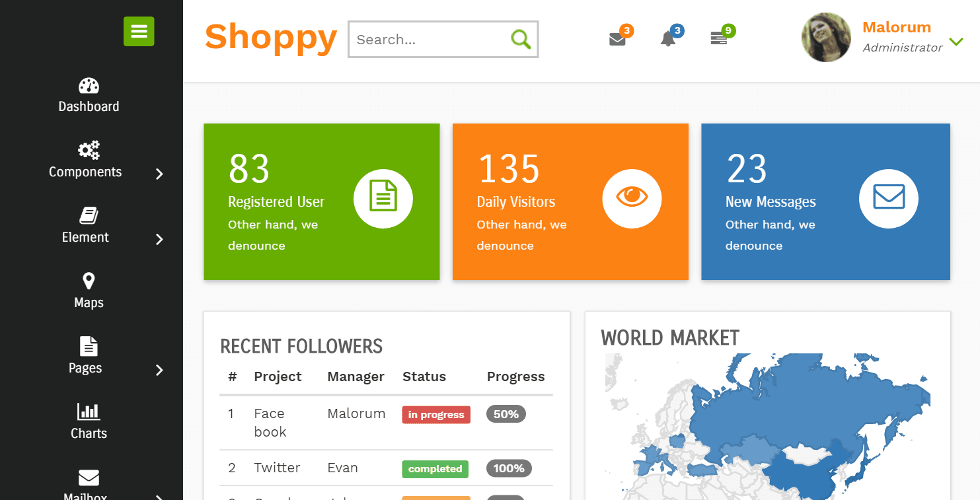Click the Shoppy logo
Image resolution: width=980 pixels, height=500 pixels.
[x=271, y=38]
